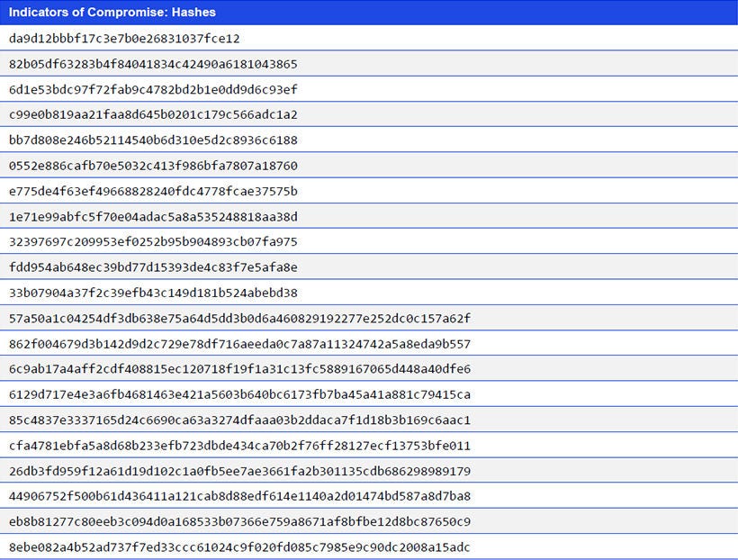The height and width of the screenshot is (560, 738).
Task: Select hash da9d12bbbf17c3e7b0e26831037fce12
Action: (x=124, y=39)
